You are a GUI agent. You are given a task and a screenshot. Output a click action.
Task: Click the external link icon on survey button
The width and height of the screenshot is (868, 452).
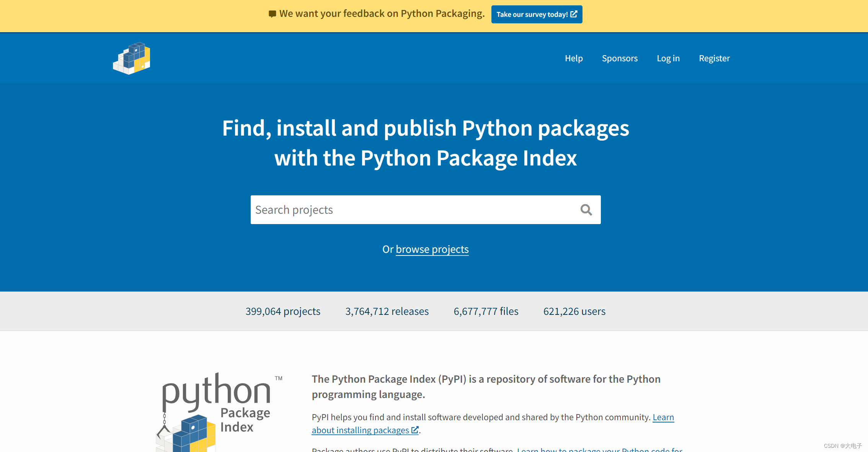[574, 14]
